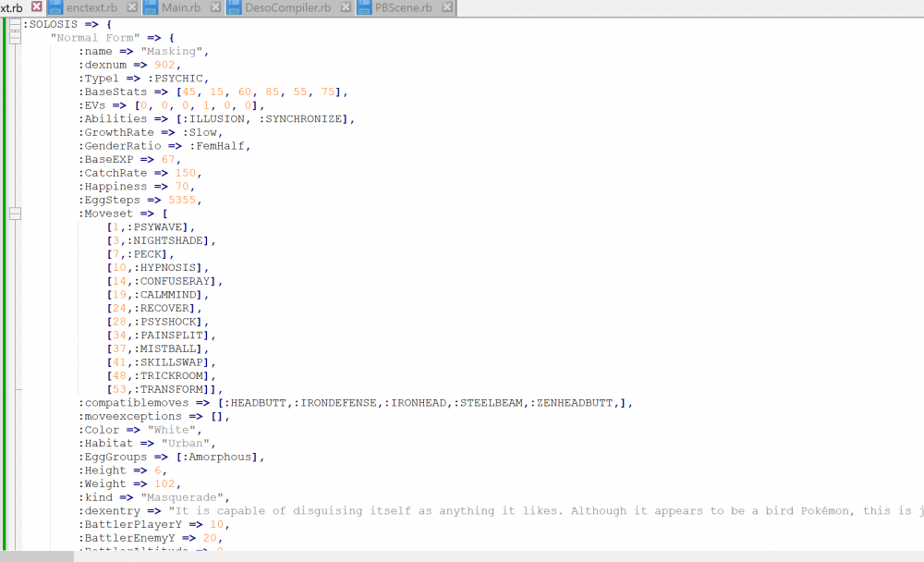This screenshot has height=562, width=924.
Task: Close the PBScene.rb tab
Action: click(447, 7)
